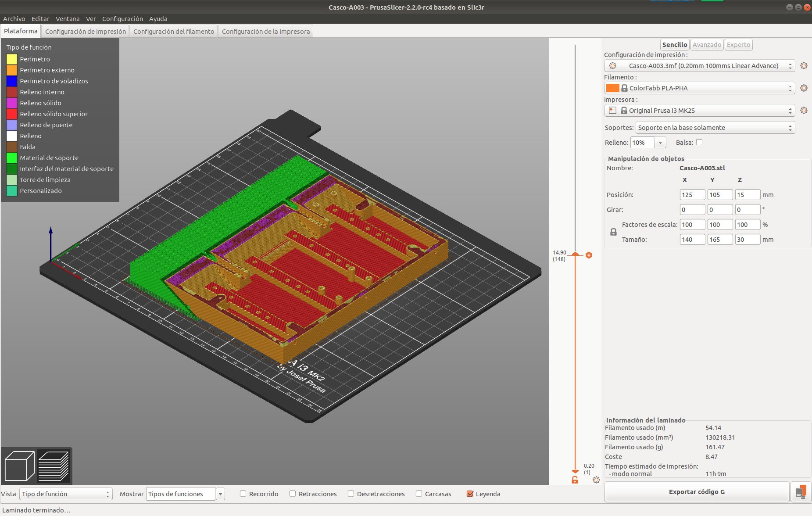Click the Posición Z field
Viewport: 812px width, 516px height.
click(x=748, y=195)
